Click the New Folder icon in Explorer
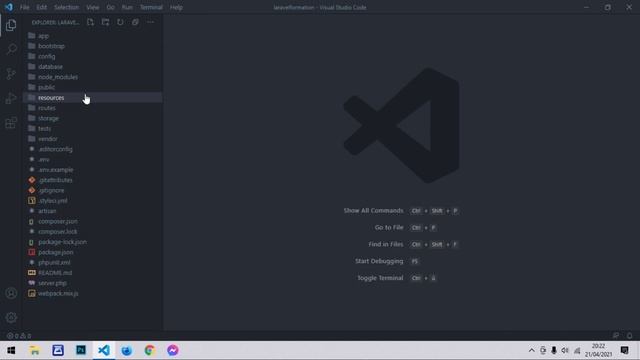640x360 pixels. pyautogui.click(x=105, y=22)
